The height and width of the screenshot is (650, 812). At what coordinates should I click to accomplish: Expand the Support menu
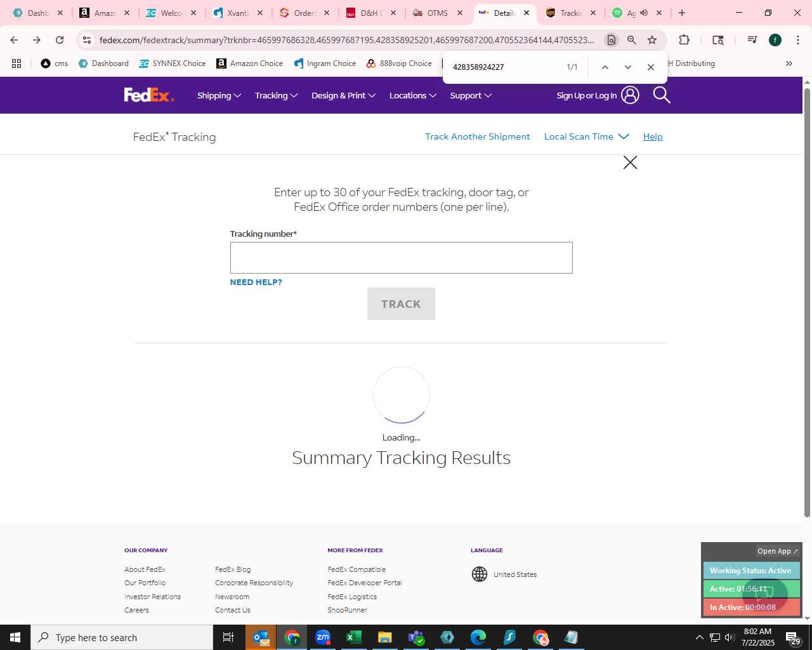pos(471,95)
